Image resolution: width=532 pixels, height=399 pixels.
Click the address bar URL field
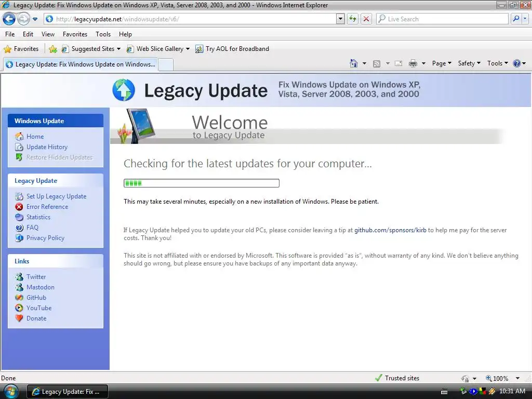[190, 19]
